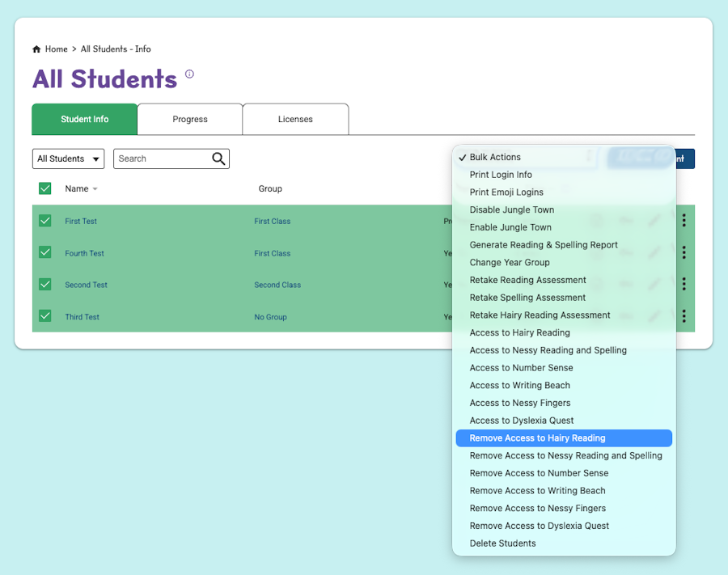728x575 pixels.
Task: Open the info icon next to All Students
Action: [189, 74]
